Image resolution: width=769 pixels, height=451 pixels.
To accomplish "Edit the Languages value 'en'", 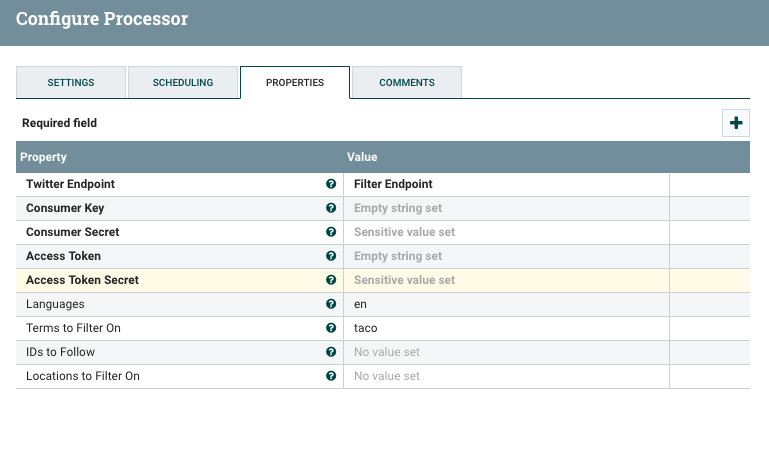I will [x=505, y=304].
